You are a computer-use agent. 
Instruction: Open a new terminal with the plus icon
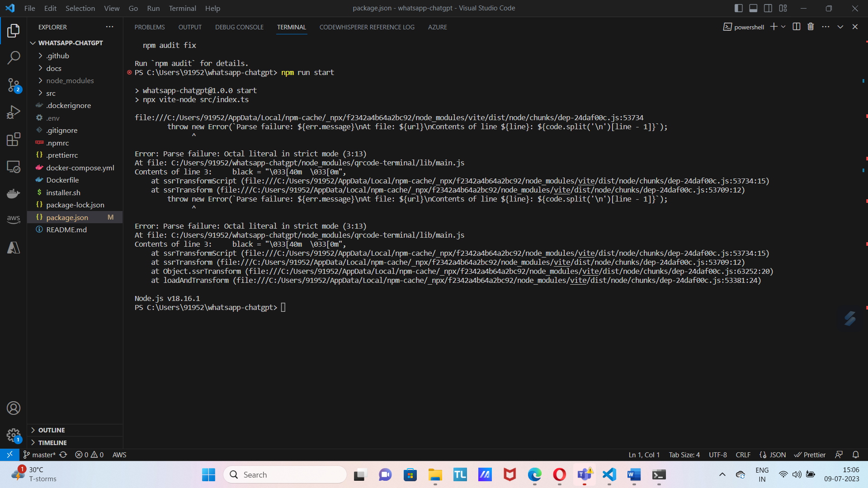tap(773, 27)
